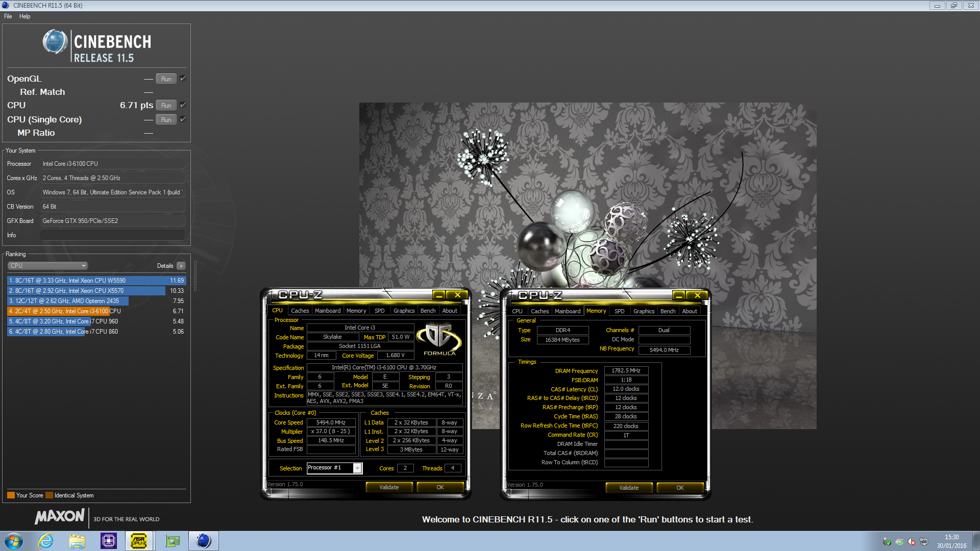The image size is (980, 551).
Task: Click the OC Formula logo in CPU-Z
Action: click(439, 340)
